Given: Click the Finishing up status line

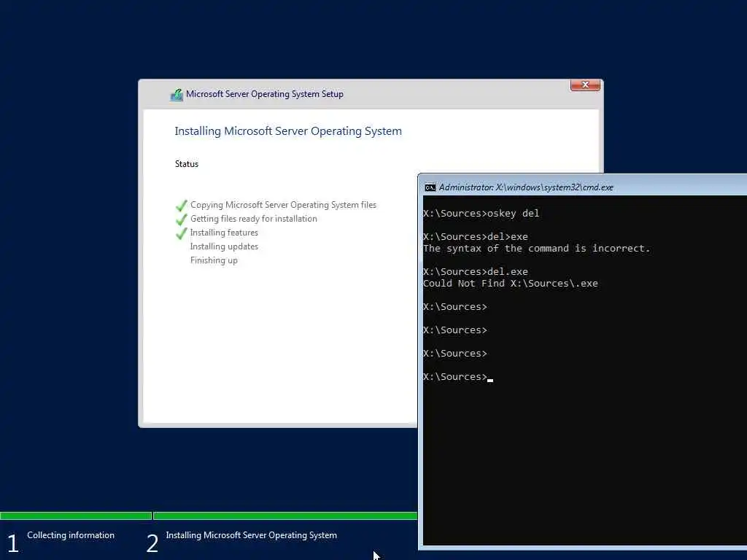Looking at the screenshot, I should click(214, 260).
